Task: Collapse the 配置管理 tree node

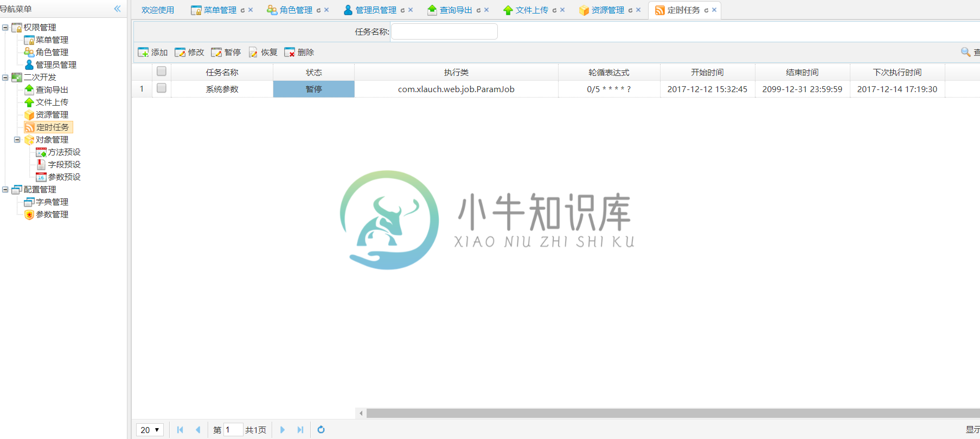Action: coord(5,190)
